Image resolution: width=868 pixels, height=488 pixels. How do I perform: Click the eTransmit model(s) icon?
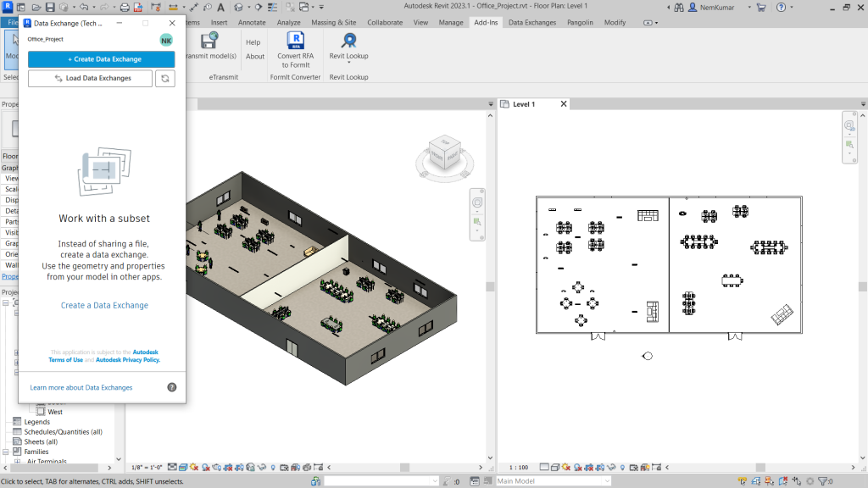pos(209,41)
